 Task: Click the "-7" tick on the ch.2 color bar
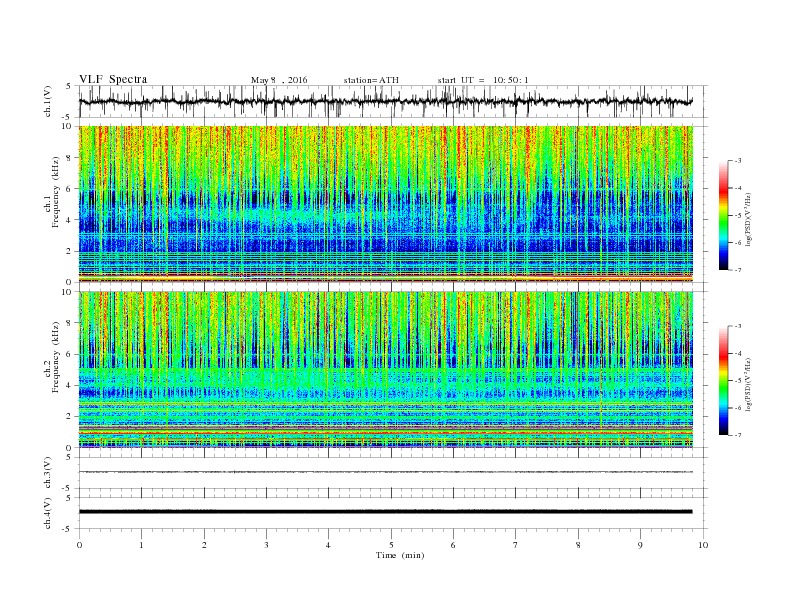[x=738, y=435]
